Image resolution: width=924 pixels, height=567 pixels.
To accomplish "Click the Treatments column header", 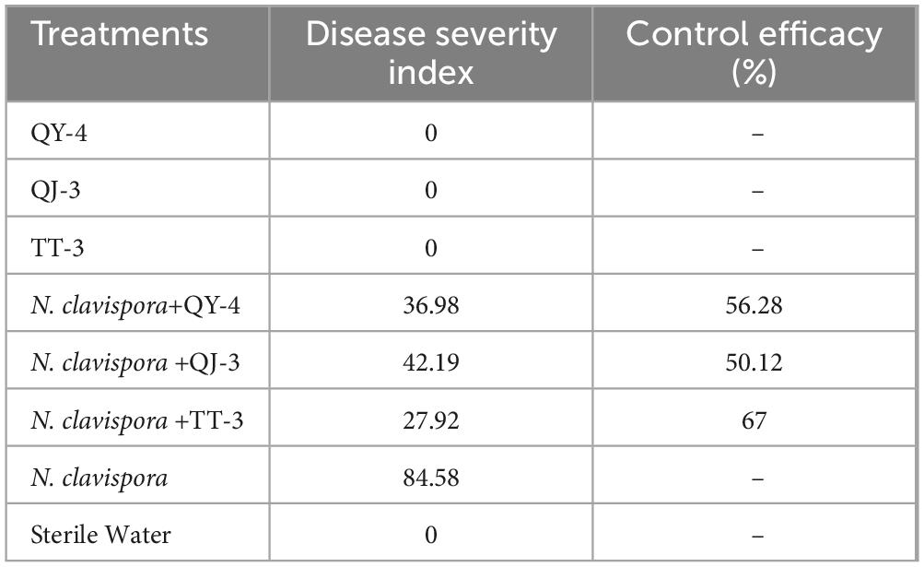I will pyautogui.click(x=120, y=34).
